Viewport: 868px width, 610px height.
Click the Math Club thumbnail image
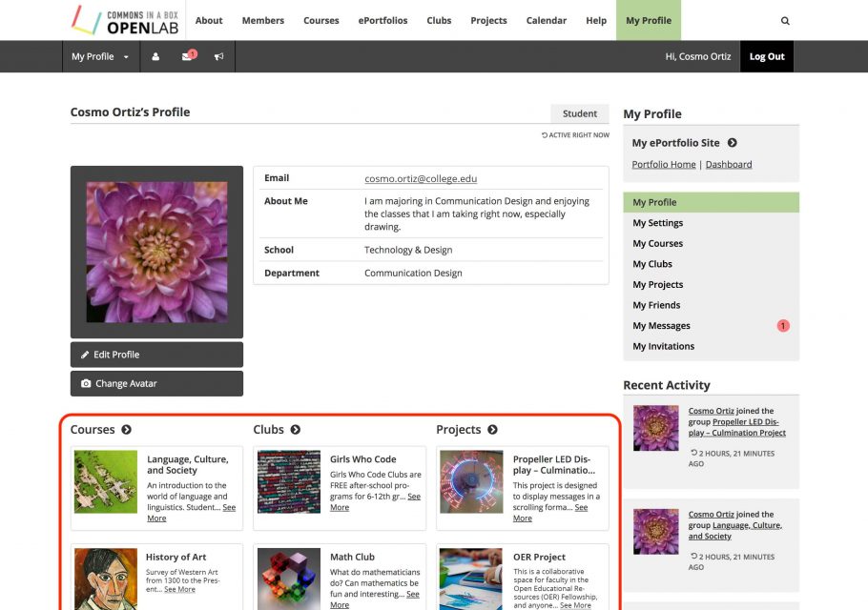point(289,579)
